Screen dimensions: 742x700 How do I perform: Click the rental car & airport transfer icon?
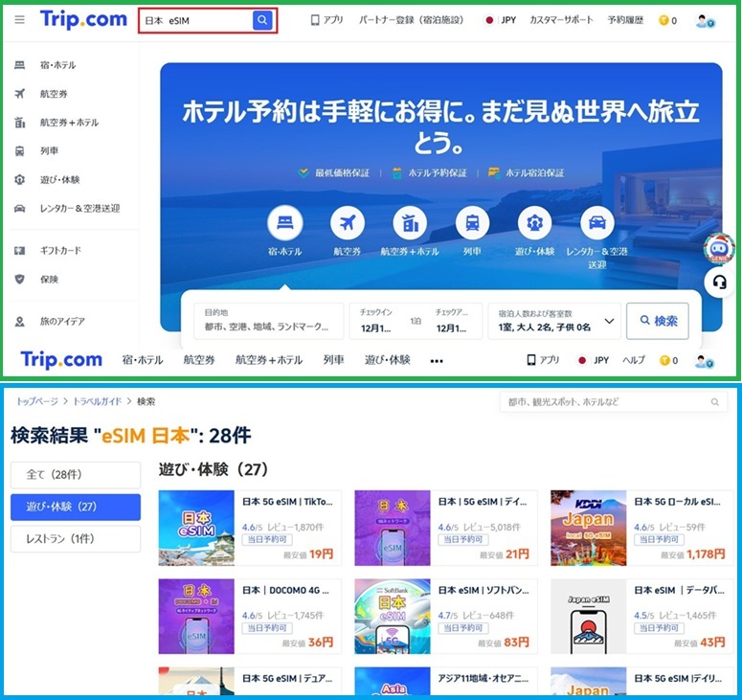(596, 224)
